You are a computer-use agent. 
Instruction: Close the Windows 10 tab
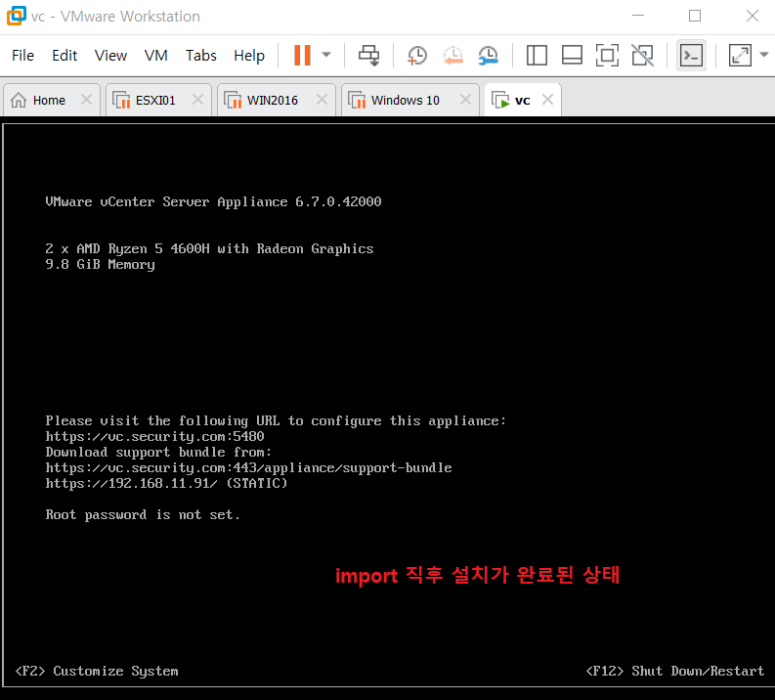tap(465, 100)
